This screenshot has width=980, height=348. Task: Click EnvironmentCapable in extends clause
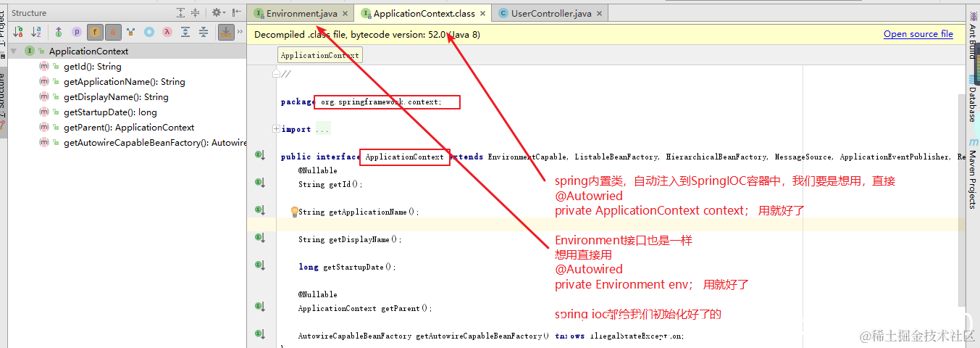click(529, 157)
